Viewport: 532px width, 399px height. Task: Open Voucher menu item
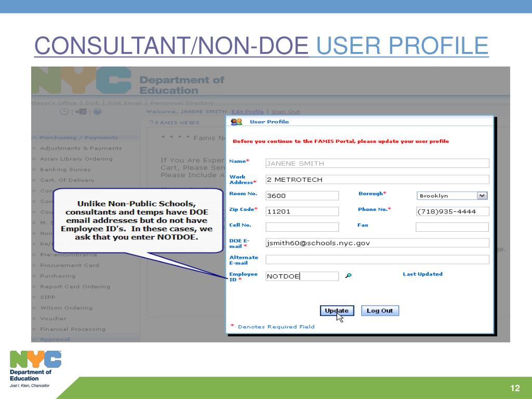54,318
